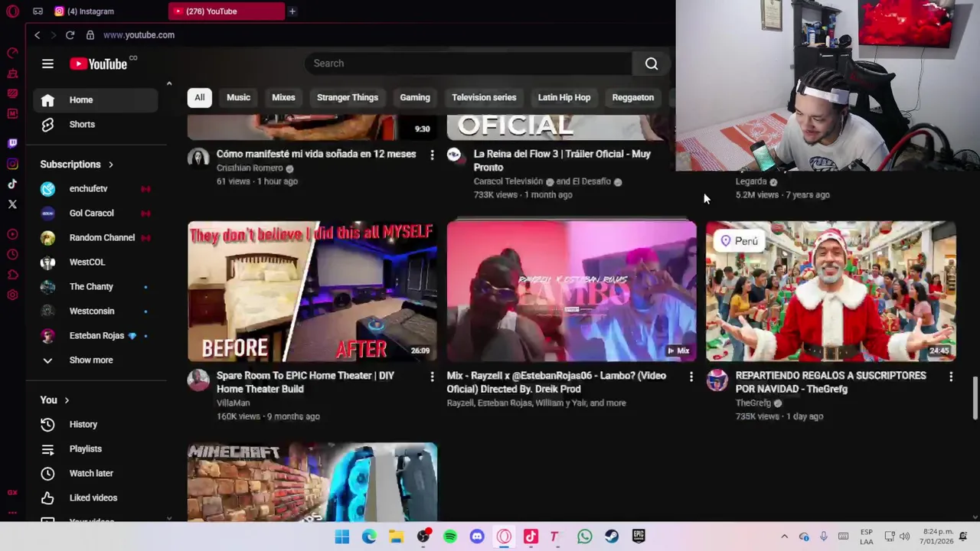Open X in the Opera sidebar

[12, 204]
